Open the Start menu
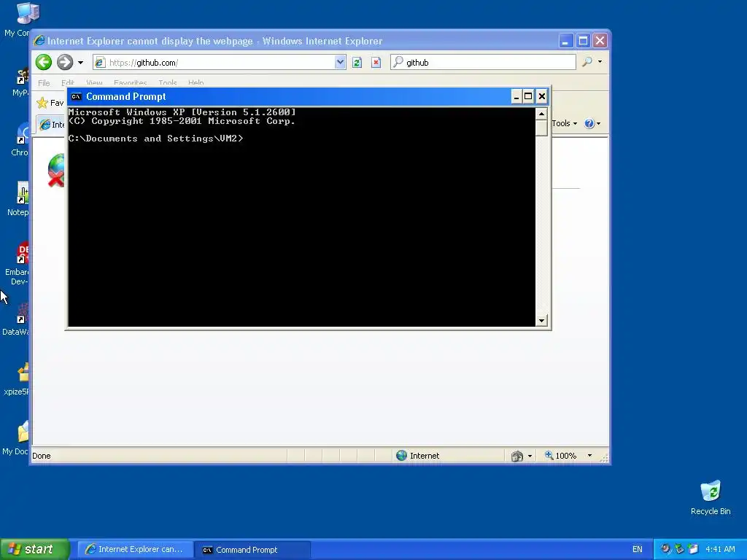 [34, 550]
